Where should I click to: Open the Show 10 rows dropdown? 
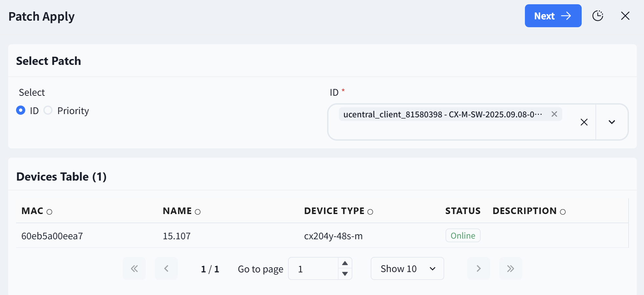tap(407, 268)
